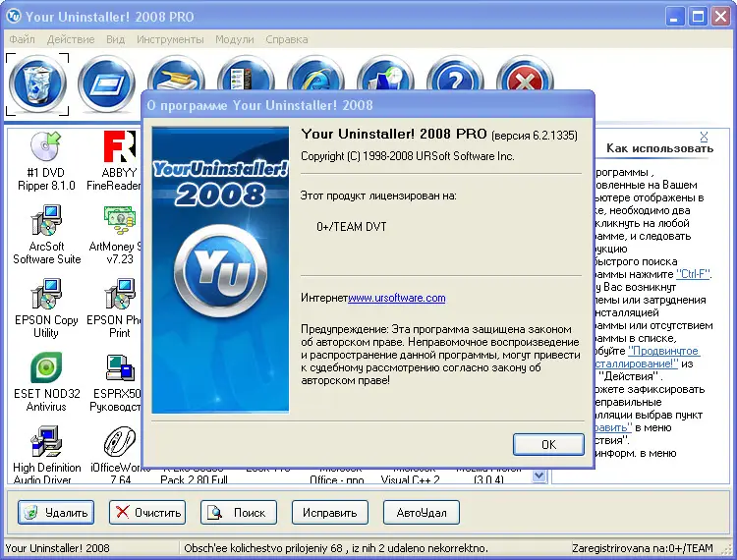Select iOfficeWorks mouse program icon
The image size is (737, 560).
pos(119,441)
